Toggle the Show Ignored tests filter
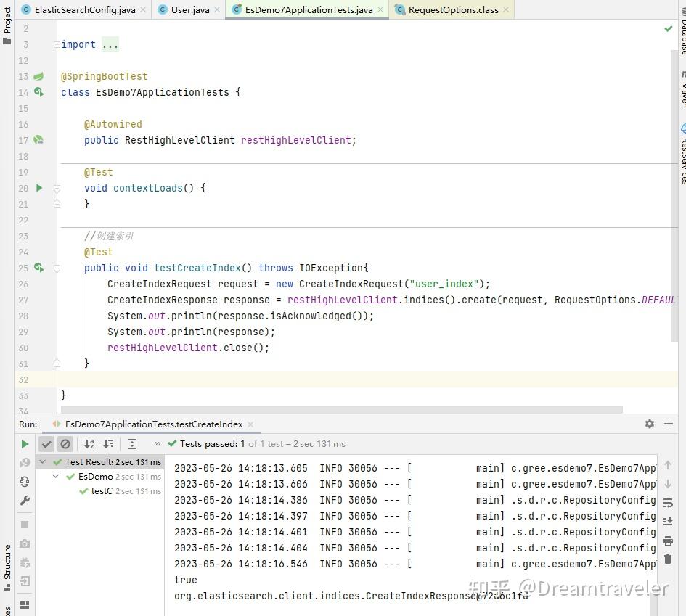 65,444
